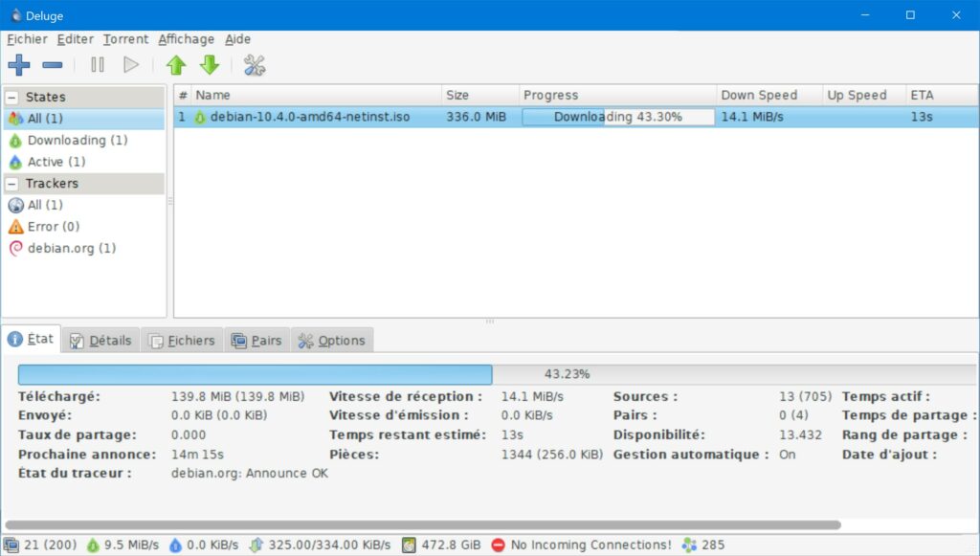The height and width of the screenshot is (556, 980).
Task: Collapse the States section
Action: pos(11,98)
